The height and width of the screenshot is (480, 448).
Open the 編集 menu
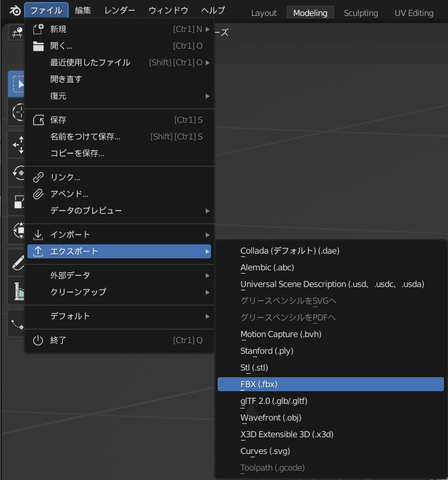click(x=83, y=11)
